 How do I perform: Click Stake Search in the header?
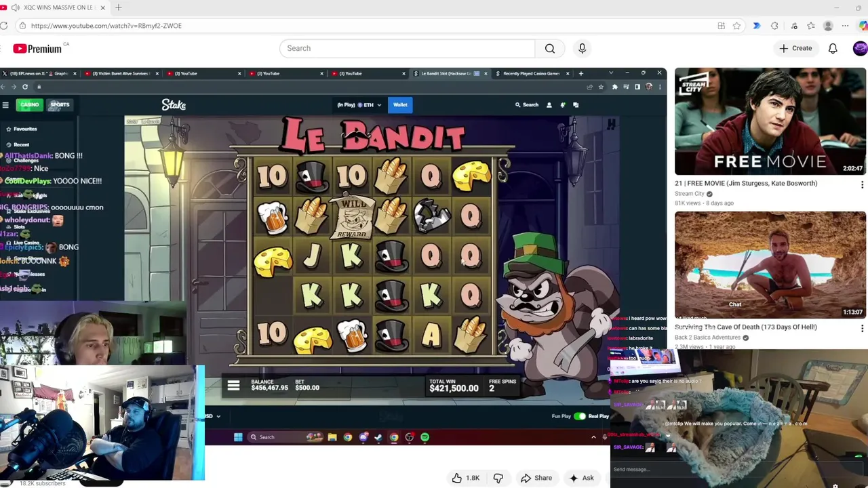(527, 104)
